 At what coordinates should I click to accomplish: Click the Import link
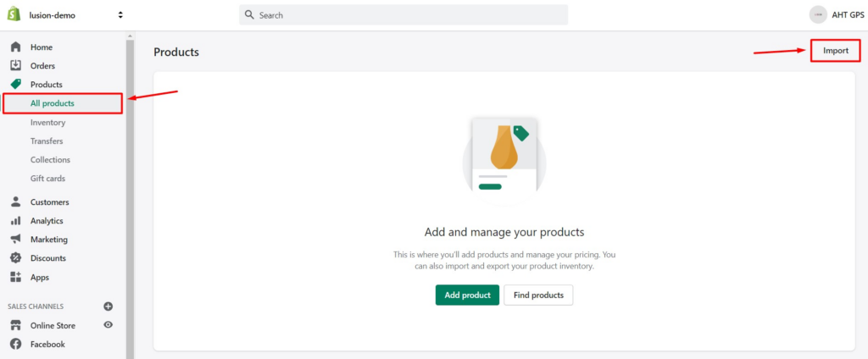[x=835, y=50]
